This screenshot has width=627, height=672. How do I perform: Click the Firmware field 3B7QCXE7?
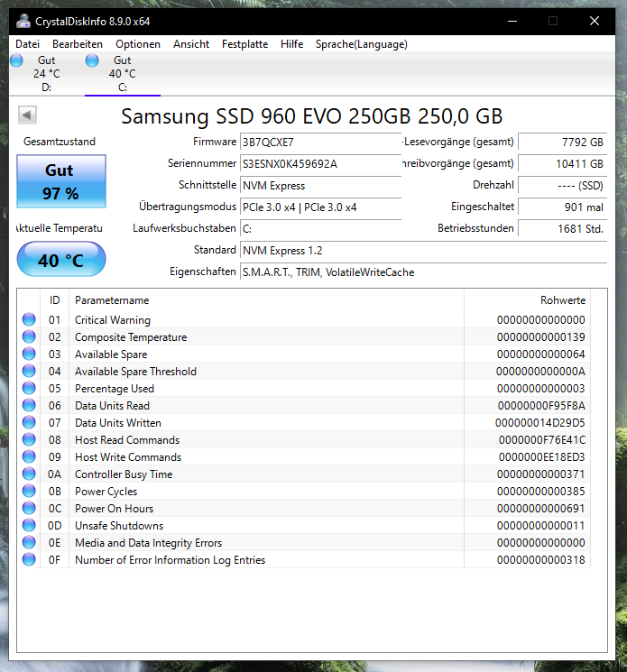[x=320, y=142]
